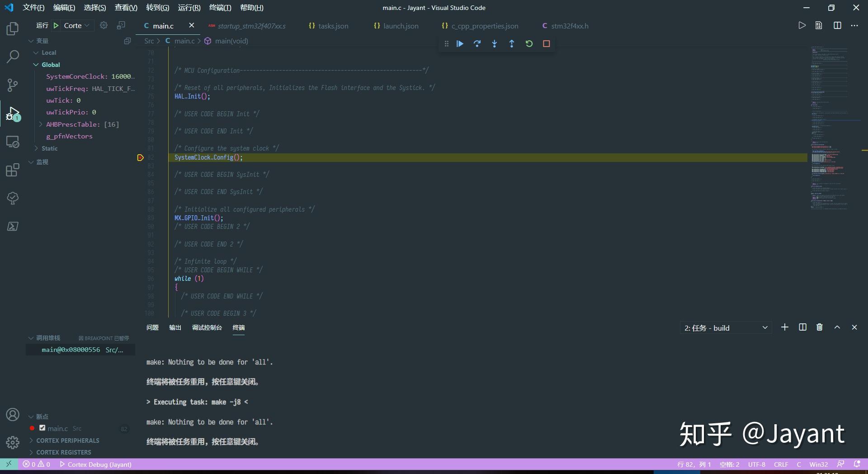Split the terminal panel
The height and width of the screenshot is (474, 868).
pos(802,327)
